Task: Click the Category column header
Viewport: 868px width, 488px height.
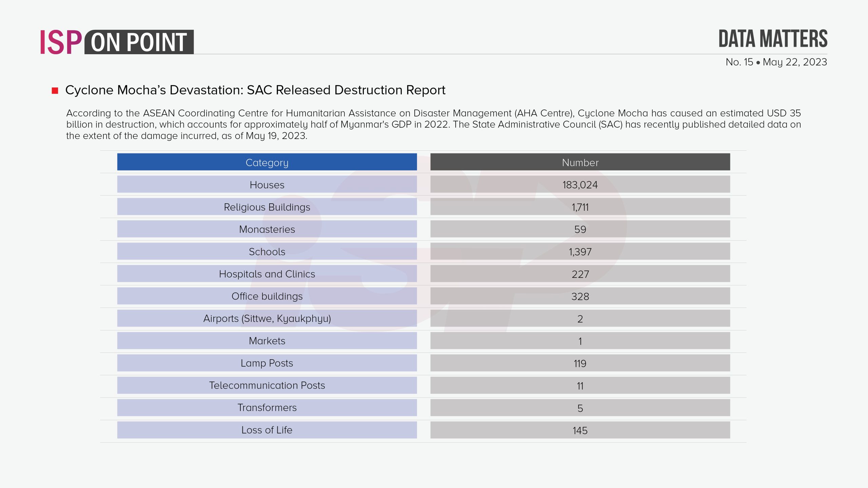Action: [x=267, y=162]
